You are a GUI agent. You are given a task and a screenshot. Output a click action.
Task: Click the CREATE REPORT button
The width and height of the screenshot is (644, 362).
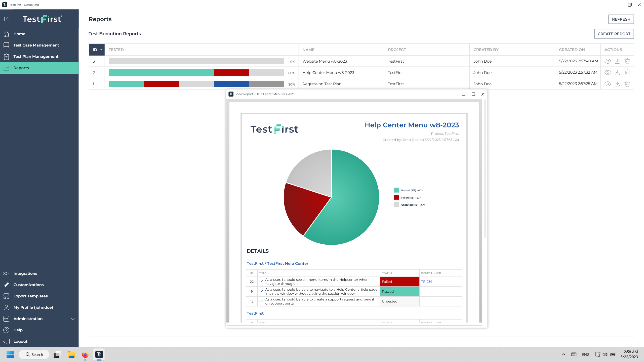coord(614,34)
